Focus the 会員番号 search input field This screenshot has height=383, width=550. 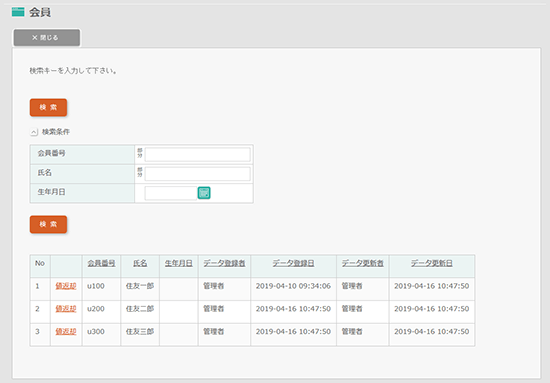point(197,154)
